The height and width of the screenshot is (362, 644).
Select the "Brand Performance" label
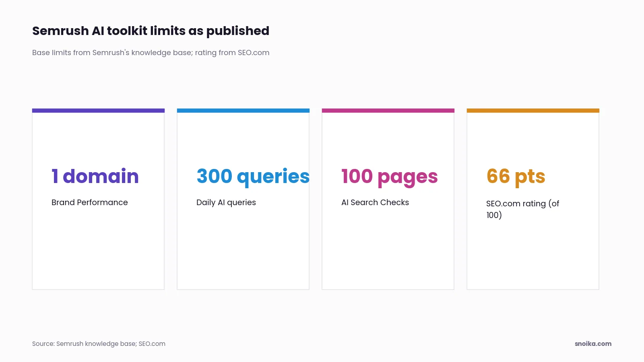click(x=89, y=202)
